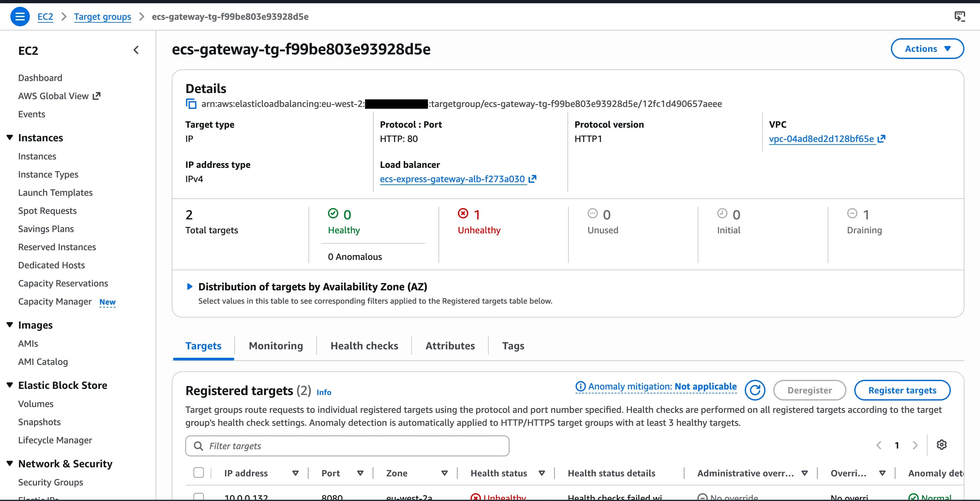
Task: Switch to the Monitoring tab
Action: point(276,345)
